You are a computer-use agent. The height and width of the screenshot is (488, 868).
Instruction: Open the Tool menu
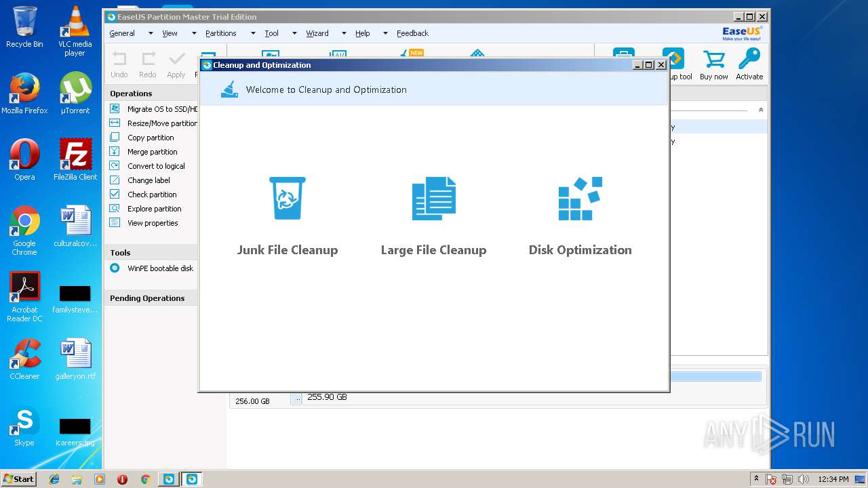tap(271, 33)
